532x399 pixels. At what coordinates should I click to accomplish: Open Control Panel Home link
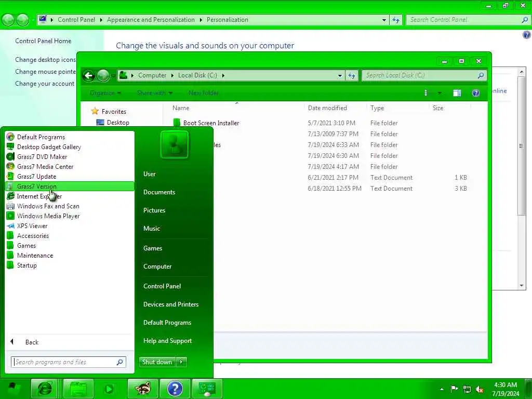(x=43, y=41)
